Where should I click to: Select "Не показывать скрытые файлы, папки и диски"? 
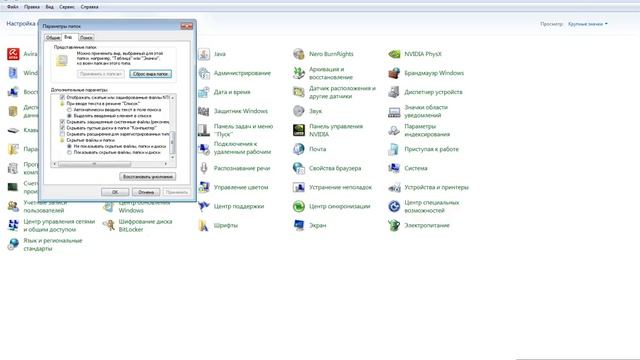coord(69,146)
